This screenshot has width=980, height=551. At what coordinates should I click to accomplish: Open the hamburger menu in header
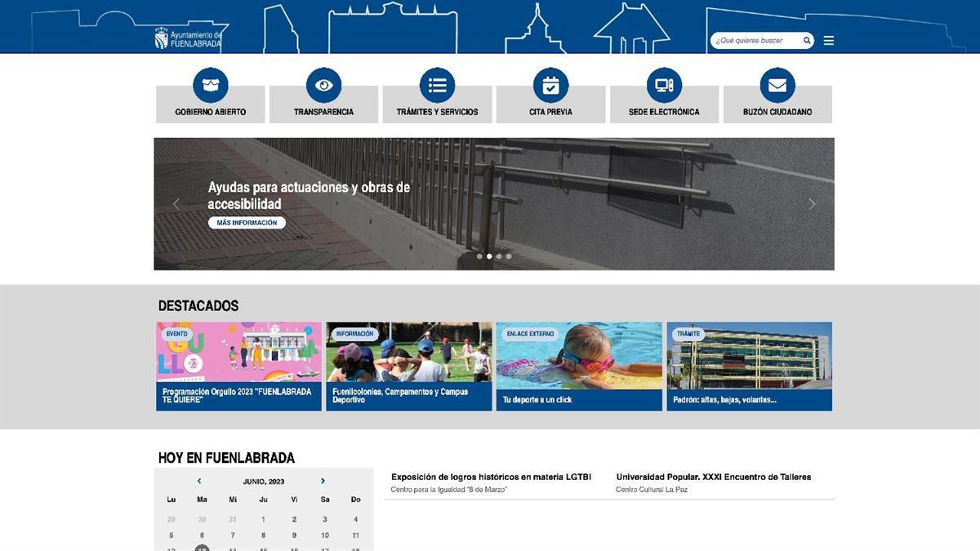tap(829, 41)
